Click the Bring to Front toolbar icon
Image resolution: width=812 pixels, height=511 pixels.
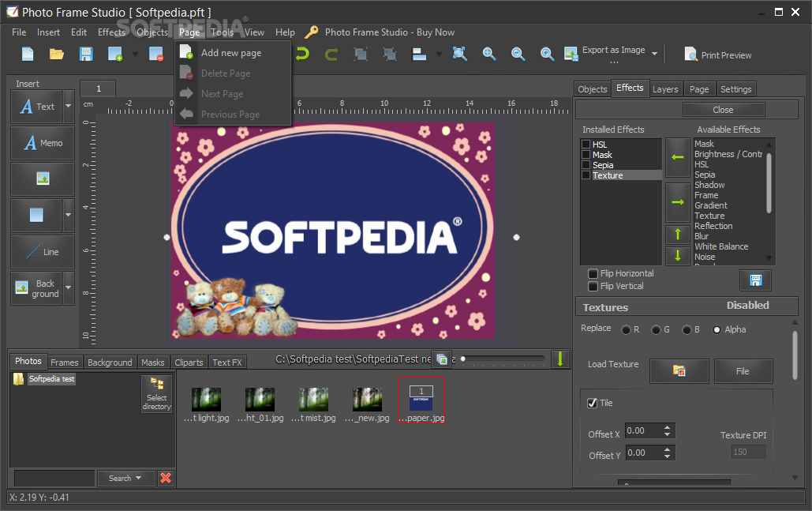coord(361,54)
